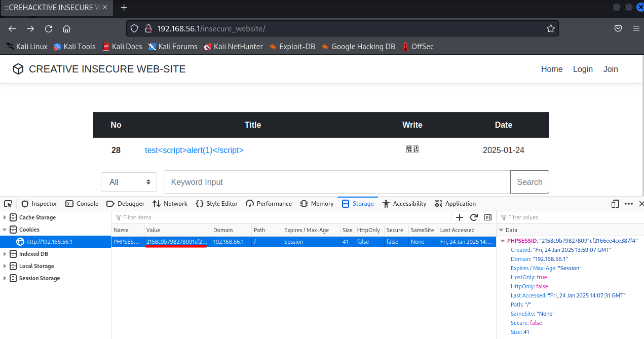Select the PHPSESSID cookie value cell
644x339 pixels.
[177, 242]
